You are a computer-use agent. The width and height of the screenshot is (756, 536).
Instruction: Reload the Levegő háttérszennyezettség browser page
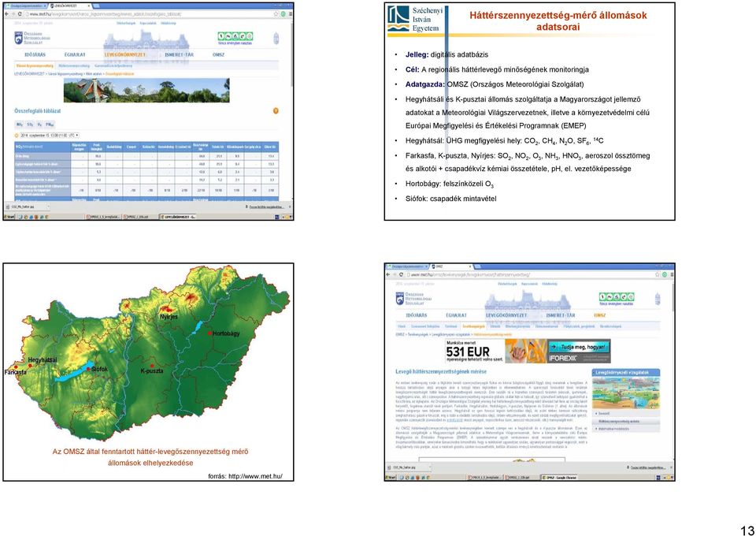[401, 274]
